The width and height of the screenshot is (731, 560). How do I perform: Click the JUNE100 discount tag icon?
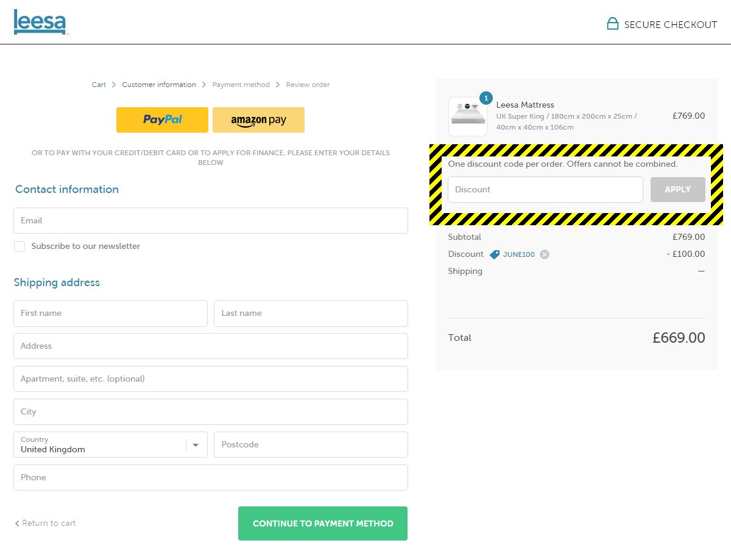coord(495,254)
